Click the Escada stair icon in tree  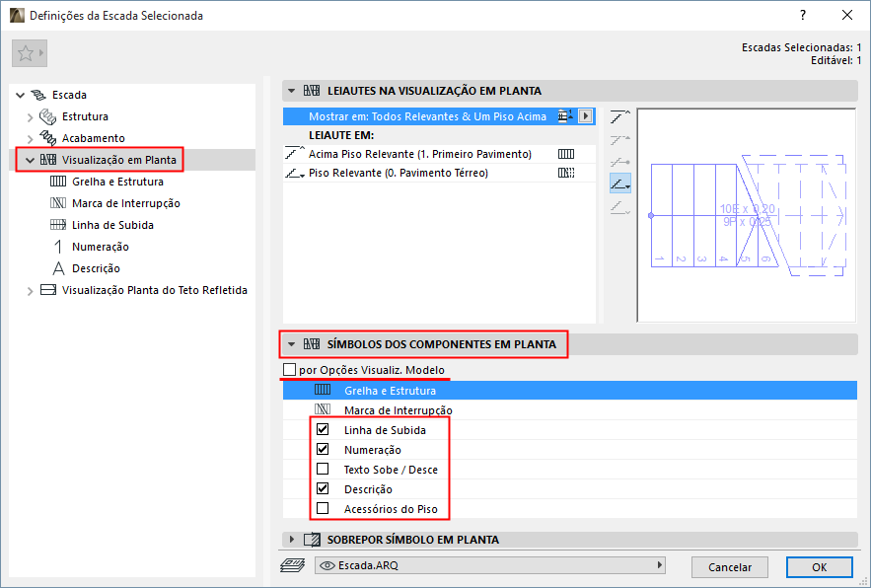(x=38, y=95)
